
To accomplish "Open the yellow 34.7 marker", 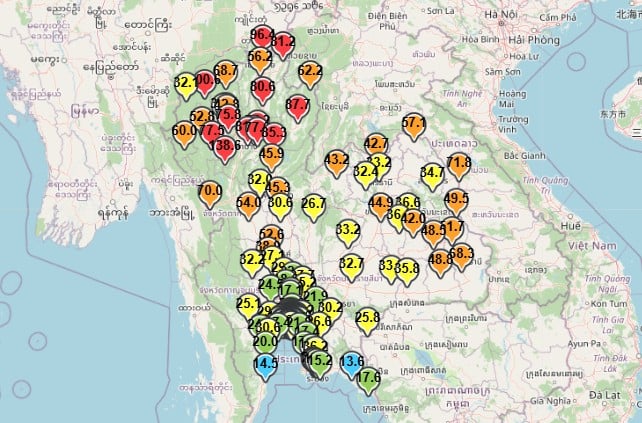I will (432, 174).
